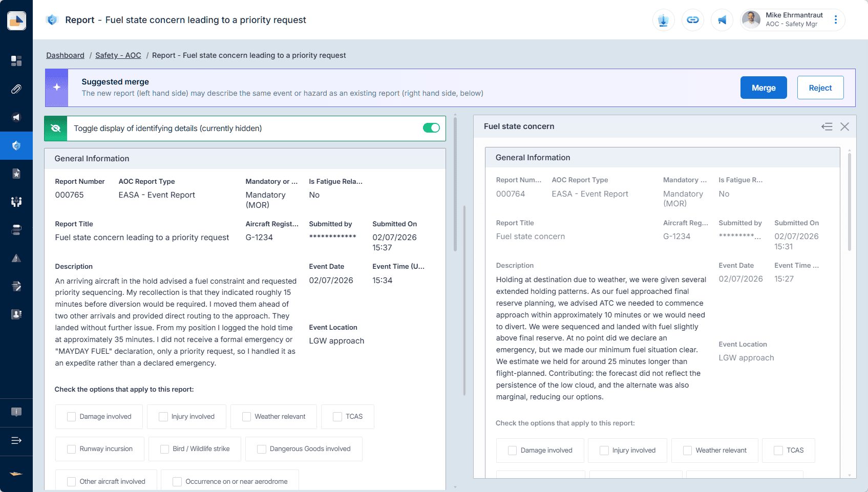Check Runway incursion option
868x492 pixels.
(72, 449)
